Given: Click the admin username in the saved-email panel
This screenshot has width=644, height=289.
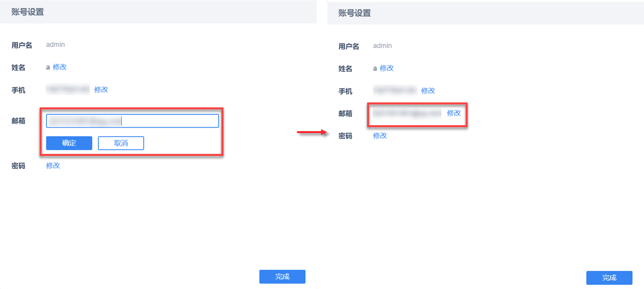Looking at the screenshot, I should pyautogui.click(x=382, y=46).
